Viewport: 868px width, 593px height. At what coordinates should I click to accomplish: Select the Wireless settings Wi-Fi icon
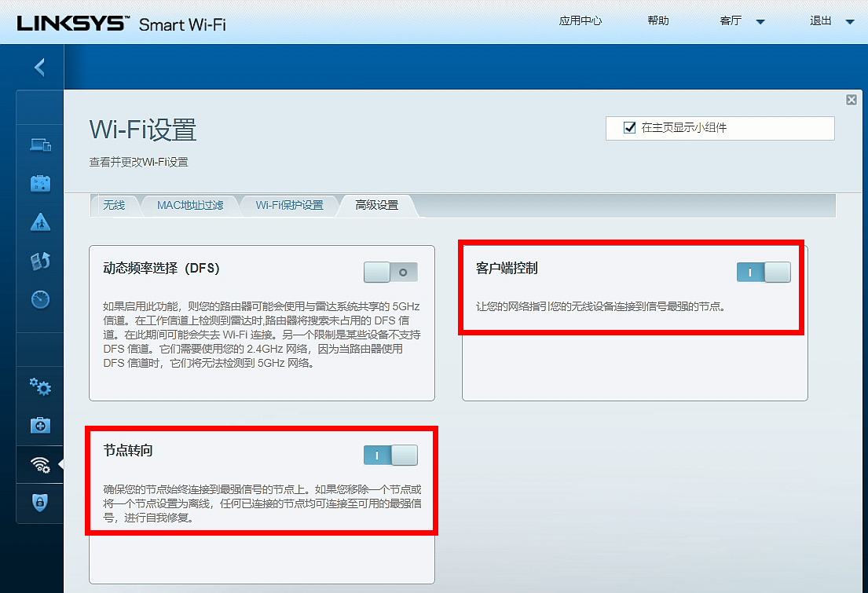pos(40,464)
